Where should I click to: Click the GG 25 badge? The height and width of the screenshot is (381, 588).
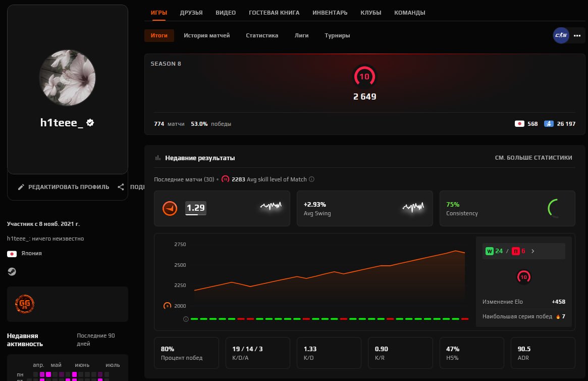(x=25, y=304)
